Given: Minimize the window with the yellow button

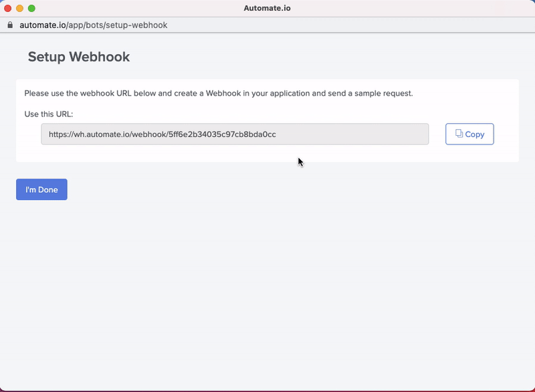Looking at the screenshot, I should (x=20, y=8).
